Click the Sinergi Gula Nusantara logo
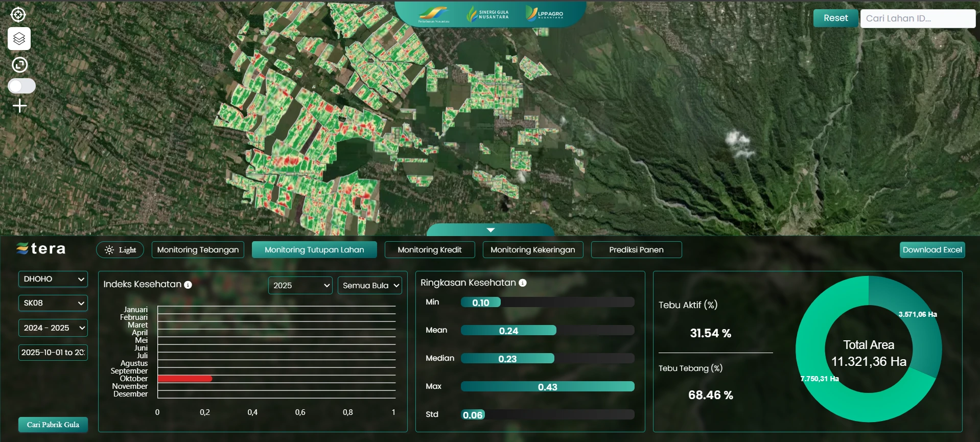Image resolution: width=980 pixels, height=442 pixels. [488, 14]
